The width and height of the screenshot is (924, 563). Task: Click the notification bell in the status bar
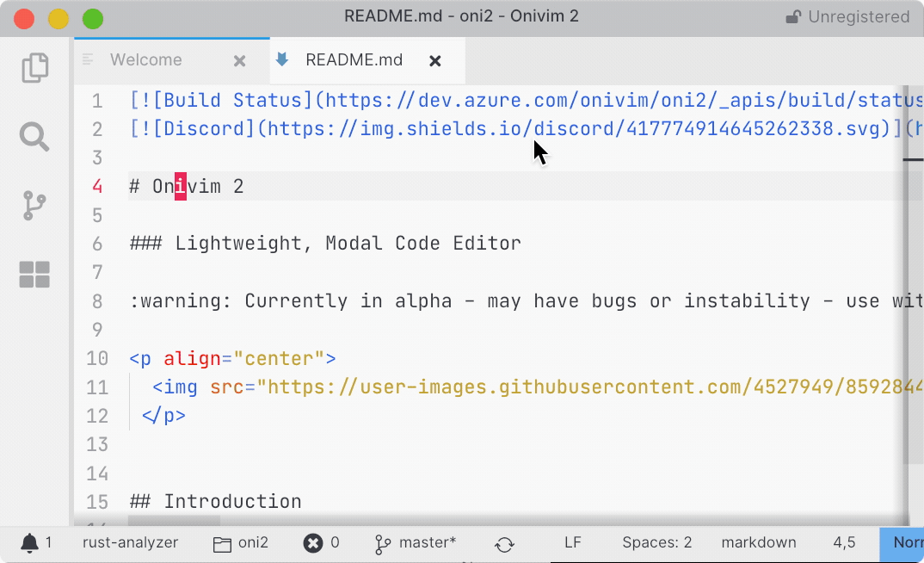[28, 542]
